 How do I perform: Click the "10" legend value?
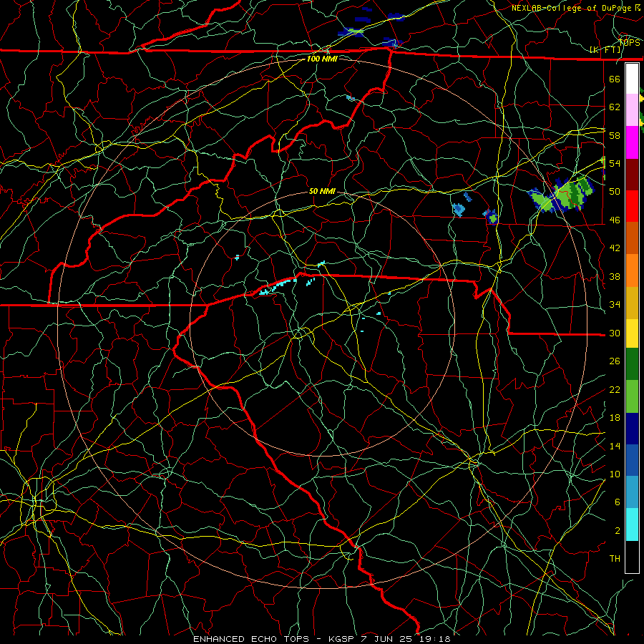pyautogui.click(x=615, y=474)
